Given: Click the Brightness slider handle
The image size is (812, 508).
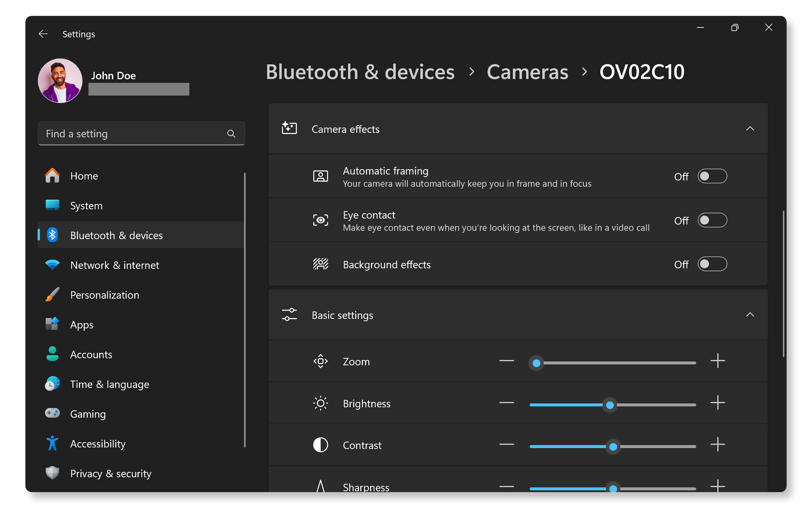Looking at the screenshot, I should [610, 405].
